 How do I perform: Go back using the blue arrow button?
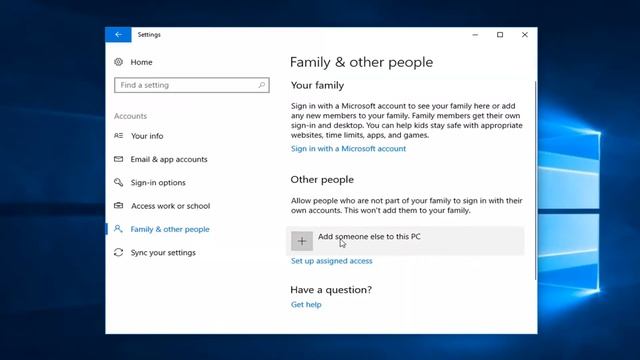pos(118,35)
